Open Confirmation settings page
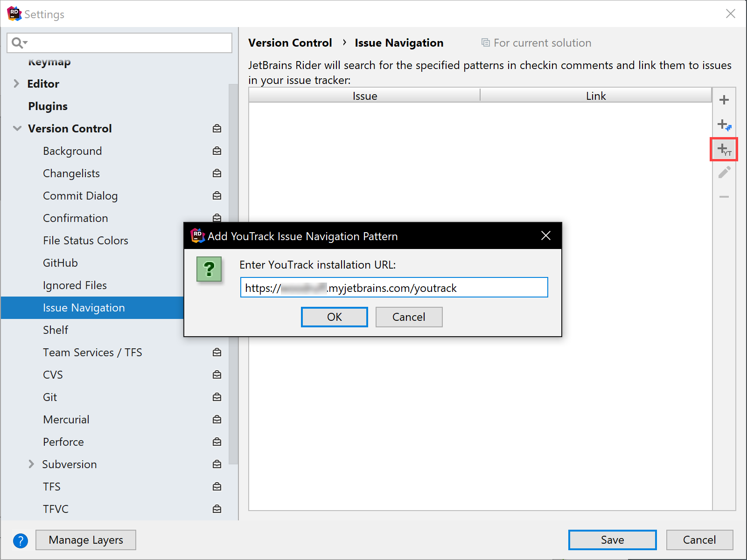The image size is (747, 560). [x=76, y=218]
